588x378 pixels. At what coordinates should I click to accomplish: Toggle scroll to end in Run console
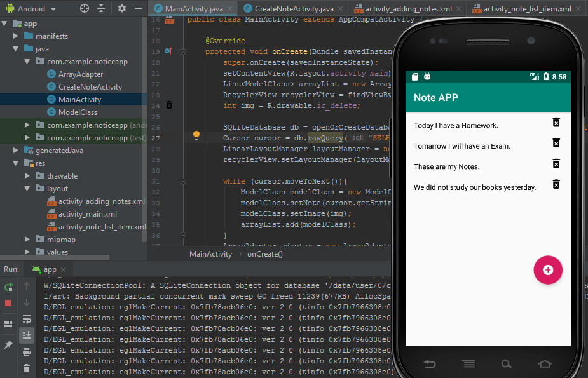[27, 335]
